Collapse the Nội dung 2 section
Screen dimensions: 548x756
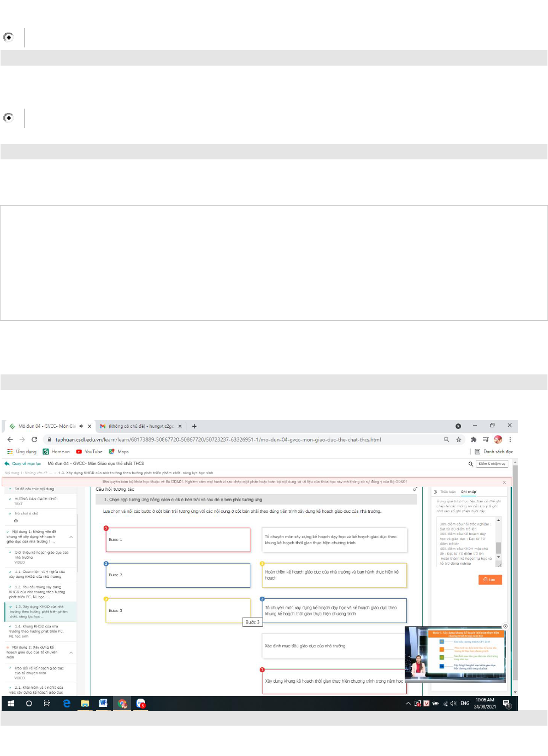click(x=71, y=652)
